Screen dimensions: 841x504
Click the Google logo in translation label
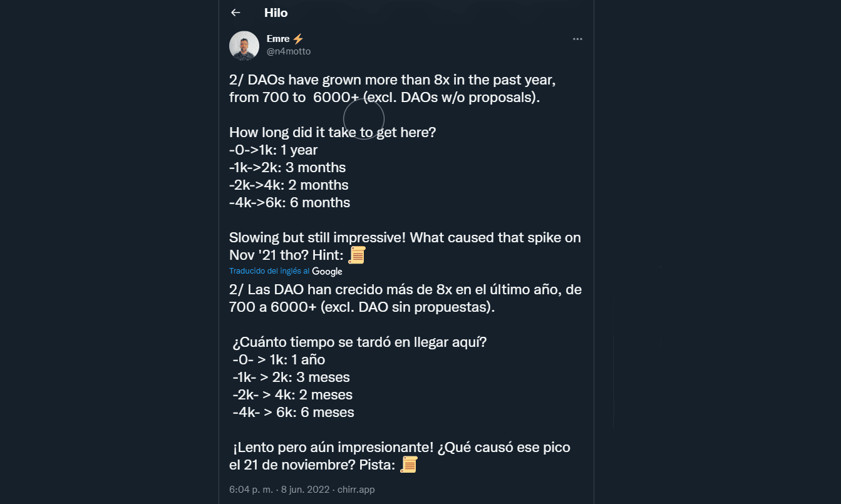point(327,271)
